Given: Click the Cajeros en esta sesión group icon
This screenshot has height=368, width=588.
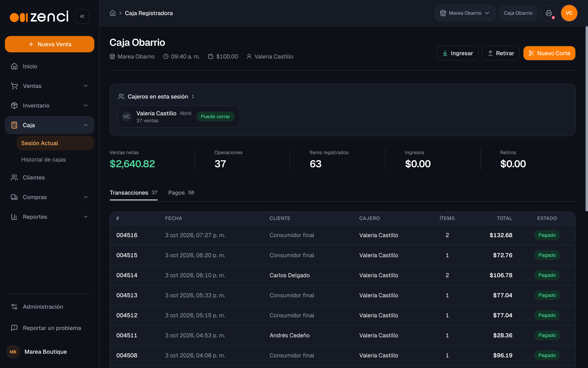Looking at the screenshot, I should pos(121,97).
